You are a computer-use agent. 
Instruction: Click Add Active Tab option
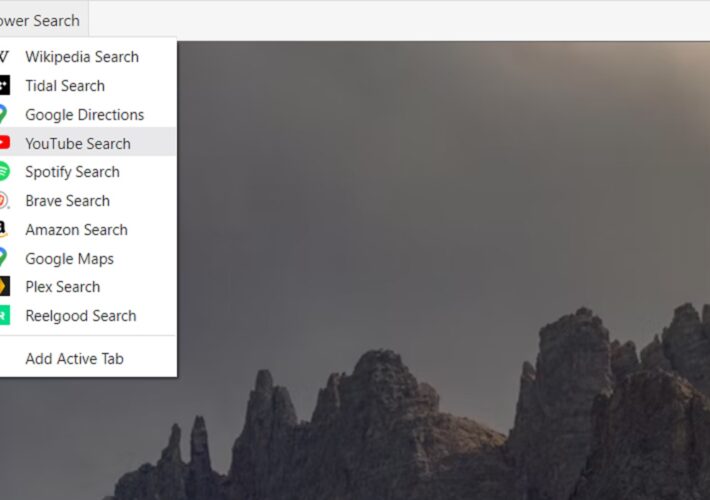pos(88,358)
